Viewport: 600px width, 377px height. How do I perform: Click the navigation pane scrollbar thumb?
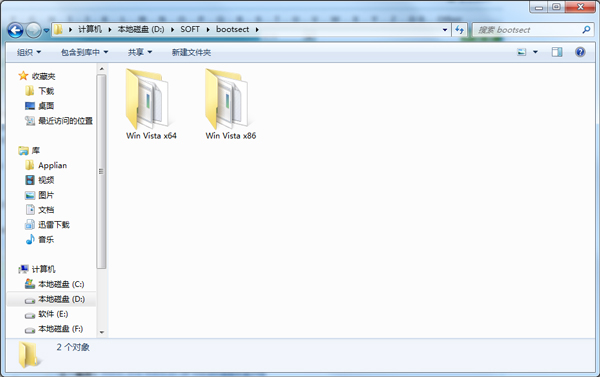tap(101, 171)
